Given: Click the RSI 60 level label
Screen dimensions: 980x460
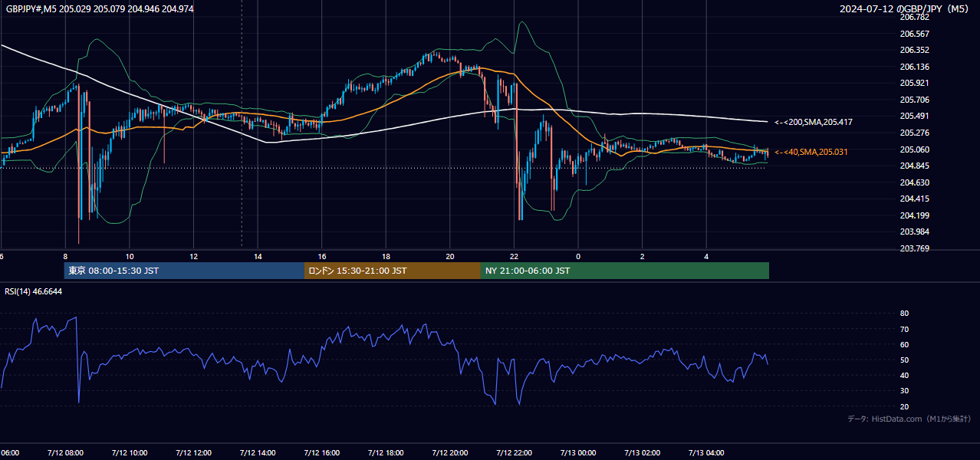Looking at the screenshot, I should click(x=904, y=344).
